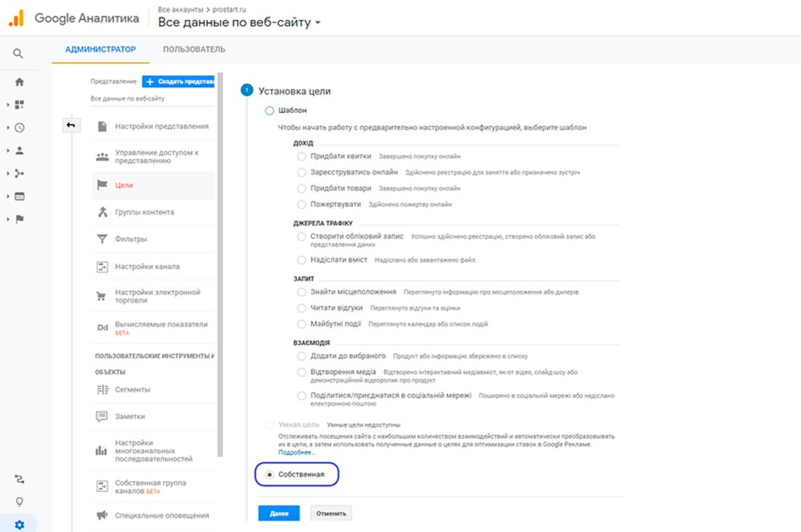Choose the Придбати квитки template

(x=301, y=156)
